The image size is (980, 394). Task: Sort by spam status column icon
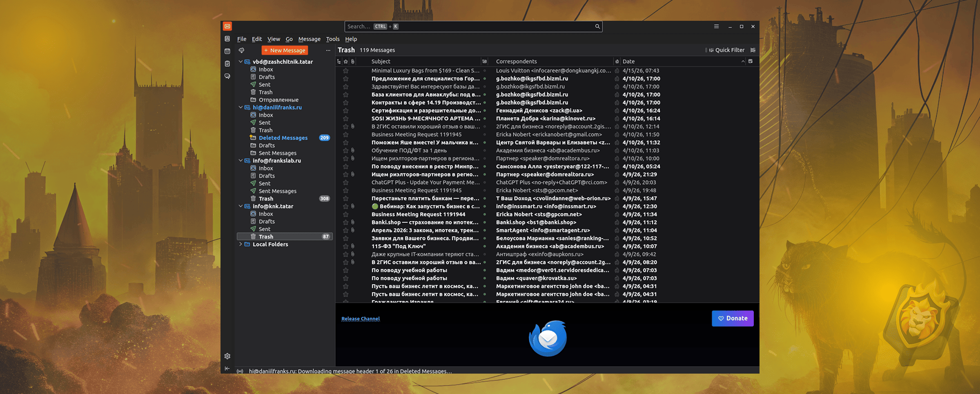pos(617,61)
